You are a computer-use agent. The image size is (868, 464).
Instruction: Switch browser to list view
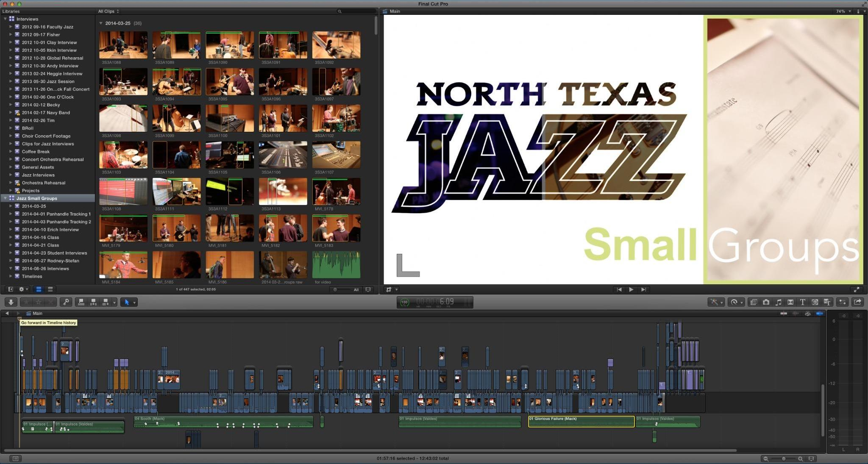coord(50,289)
